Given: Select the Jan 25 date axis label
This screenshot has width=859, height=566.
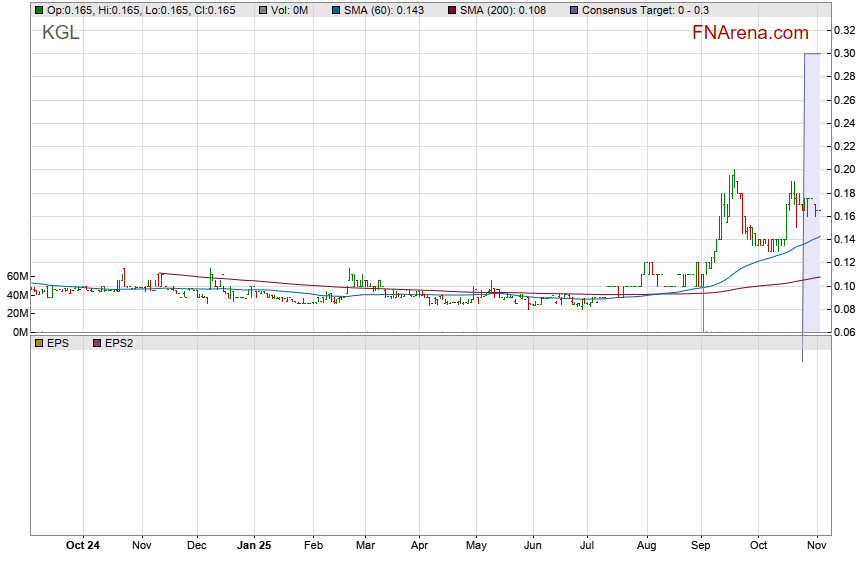Looking at the screenshot, I should [x=254, y=546].
